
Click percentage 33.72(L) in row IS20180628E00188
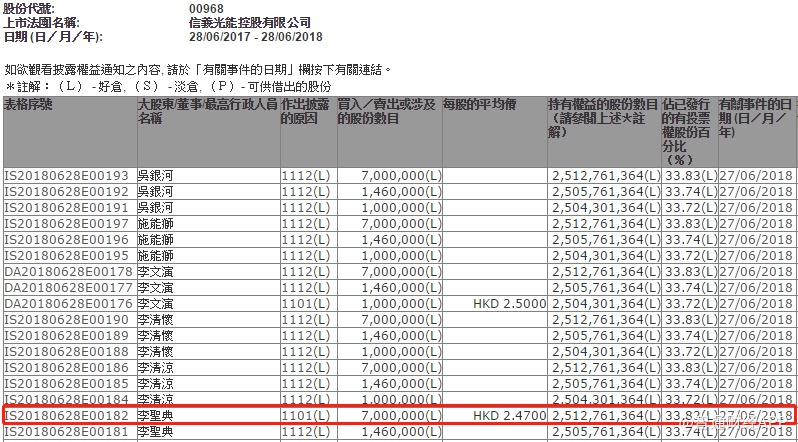tap(690, 351)
